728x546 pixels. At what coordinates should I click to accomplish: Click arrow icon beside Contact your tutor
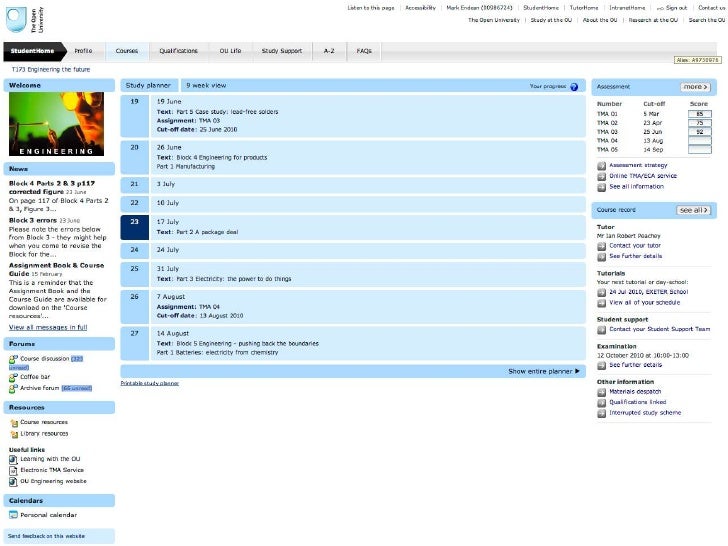601,245
